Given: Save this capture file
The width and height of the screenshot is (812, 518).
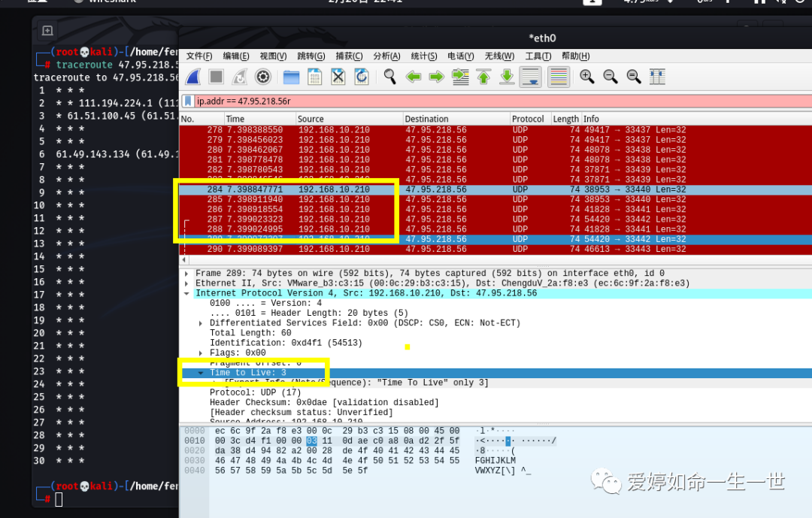Looking at the screenshot, I should (x=315, y=77).
